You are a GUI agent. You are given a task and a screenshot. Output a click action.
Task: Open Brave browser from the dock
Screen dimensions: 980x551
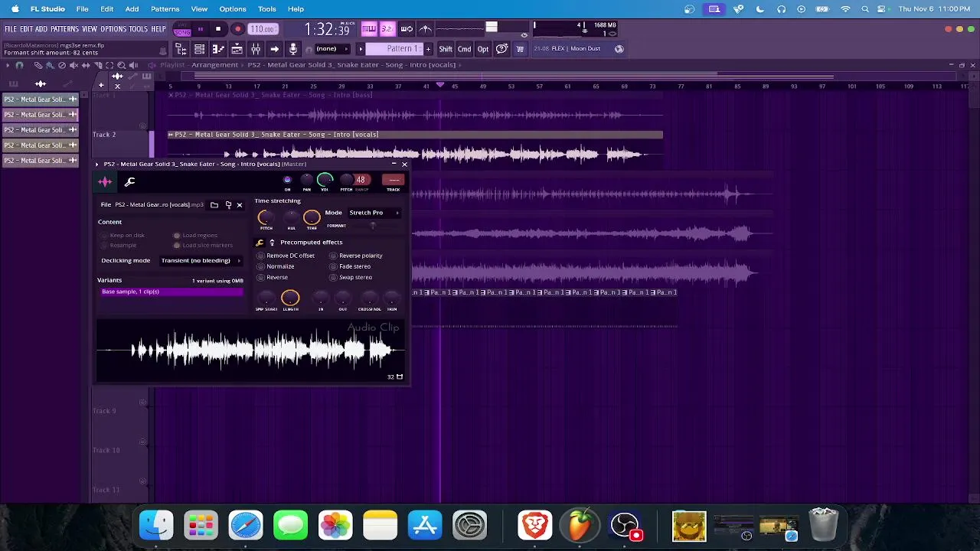tap(534, 525)
